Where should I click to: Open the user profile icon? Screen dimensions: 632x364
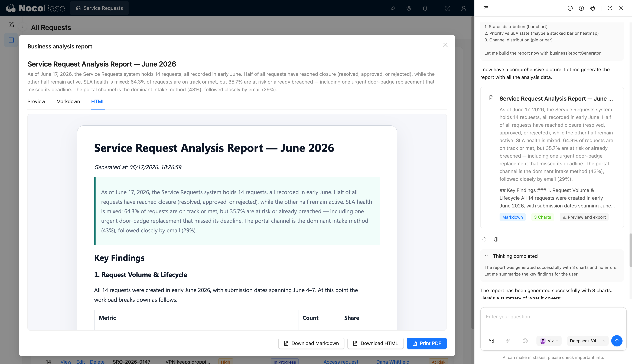464,8
